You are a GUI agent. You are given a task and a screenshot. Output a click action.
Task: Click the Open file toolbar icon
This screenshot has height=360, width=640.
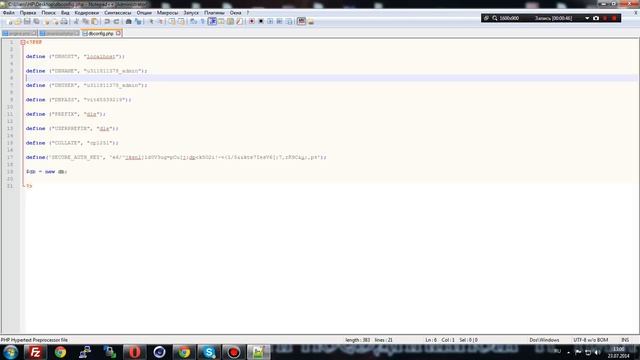coord(18,21)
